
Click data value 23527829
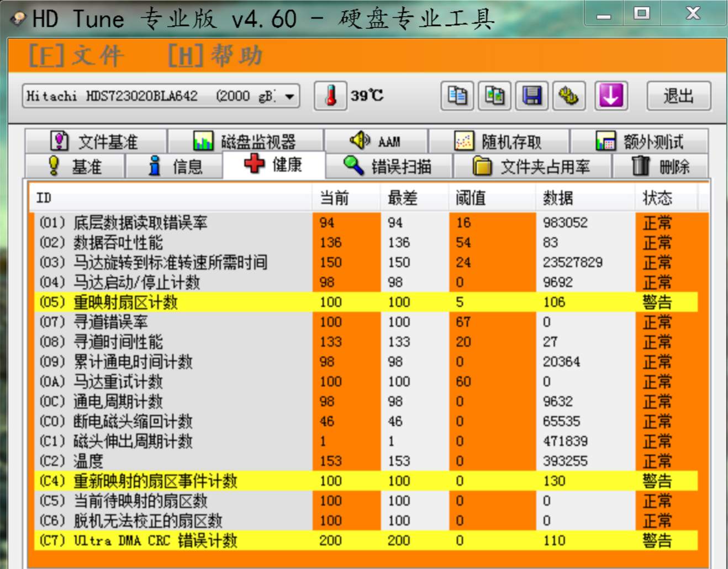[572, 262]
